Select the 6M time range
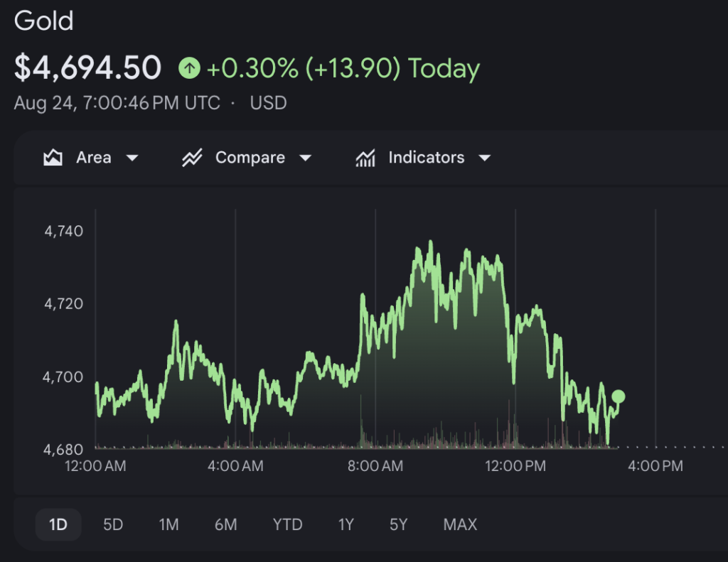The height and width of the screenshot is (562, 728). coord(225,525)
